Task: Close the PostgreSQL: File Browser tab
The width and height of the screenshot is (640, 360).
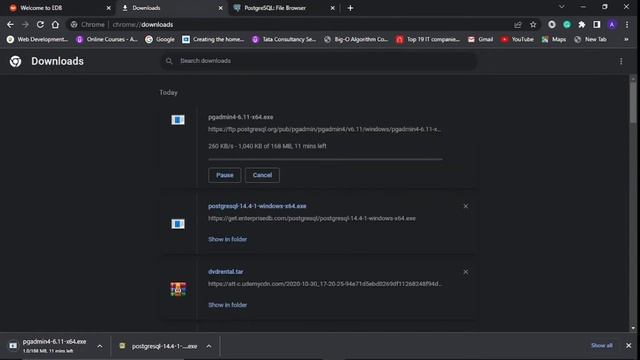Action: pos(333,8)
